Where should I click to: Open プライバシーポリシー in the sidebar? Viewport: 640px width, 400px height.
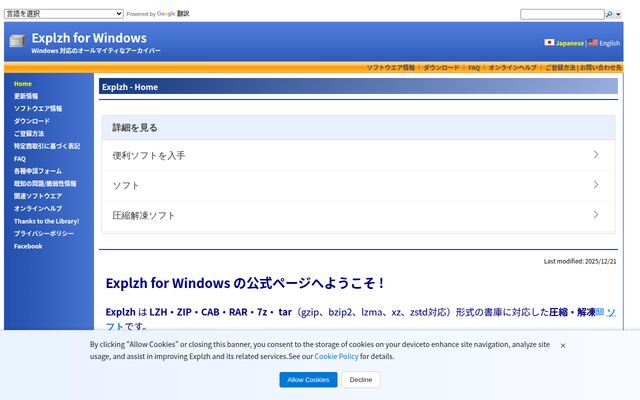[44, 233]
